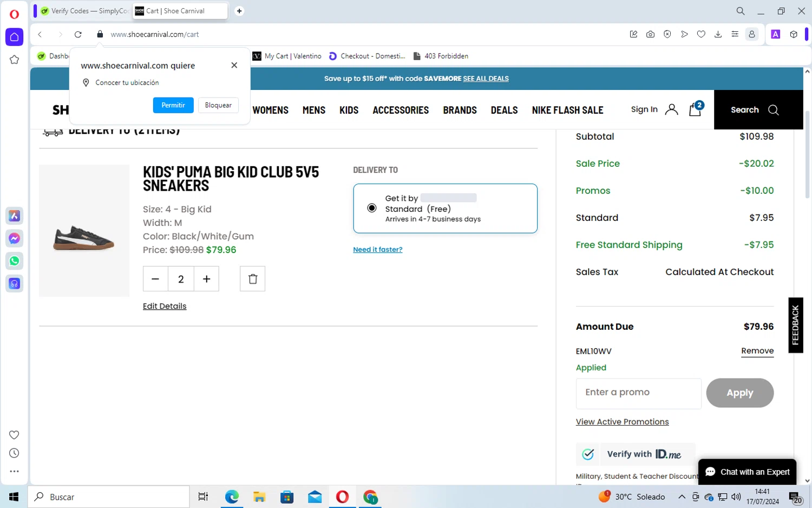Open the history clock in the sidebar
Viewport: 812px width, 508px height.
click(14, 453)
